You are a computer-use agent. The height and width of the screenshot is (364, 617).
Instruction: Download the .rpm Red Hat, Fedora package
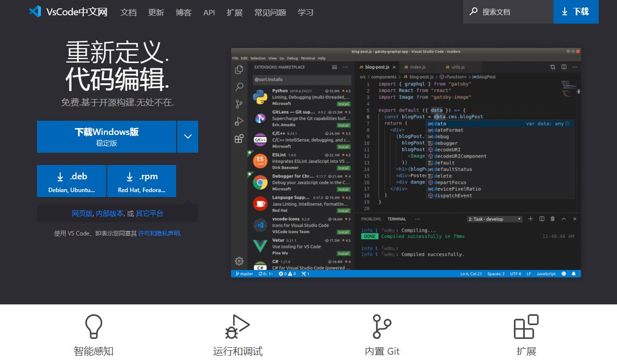tap(142, 181)
